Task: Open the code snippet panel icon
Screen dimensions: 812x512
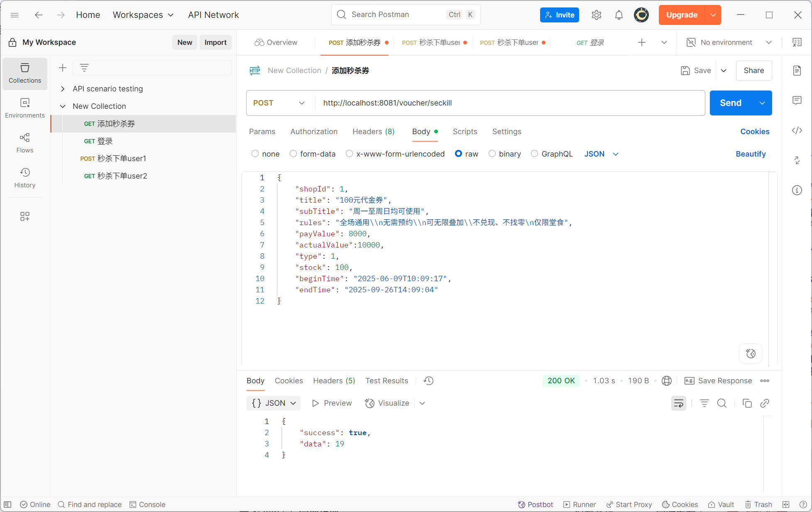Action: (797, 130)
